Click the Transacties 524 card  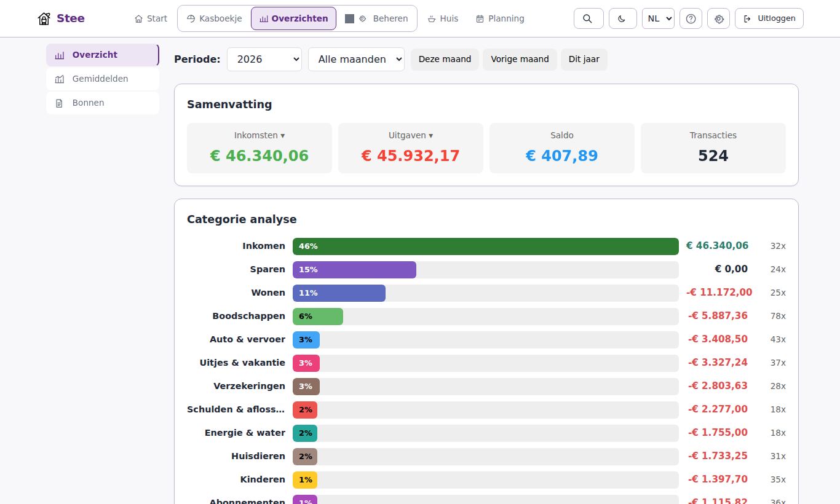(713, 148)
